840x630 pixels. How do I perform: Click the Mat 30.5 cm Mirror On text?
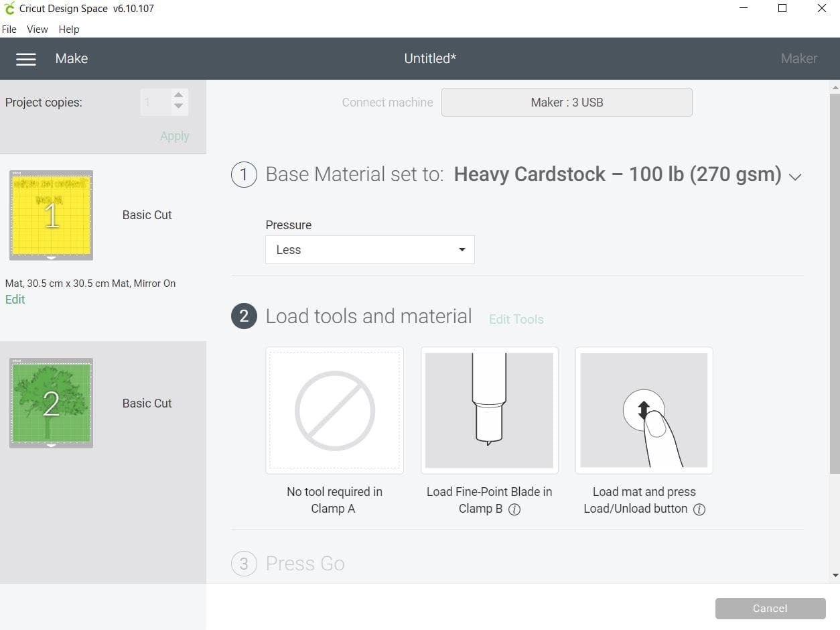point(90,283)
